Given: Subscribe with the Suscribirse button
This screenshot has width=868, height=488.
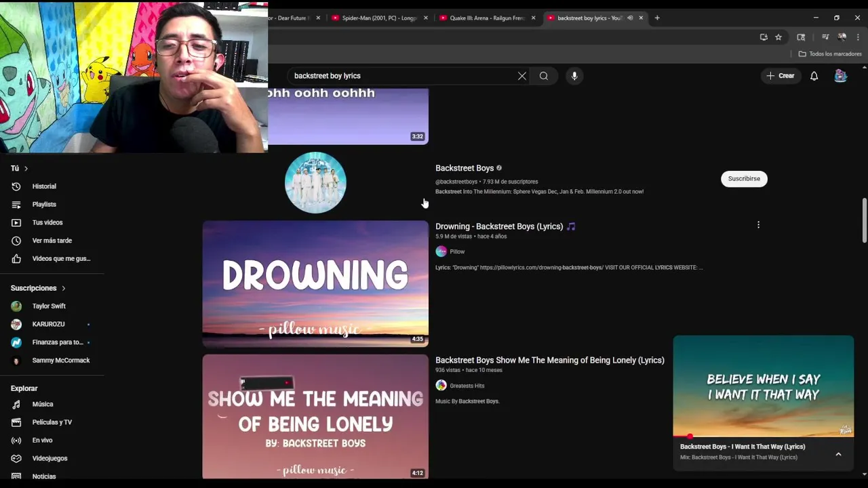Looking at the screenshot, I should tap(744, 178).
